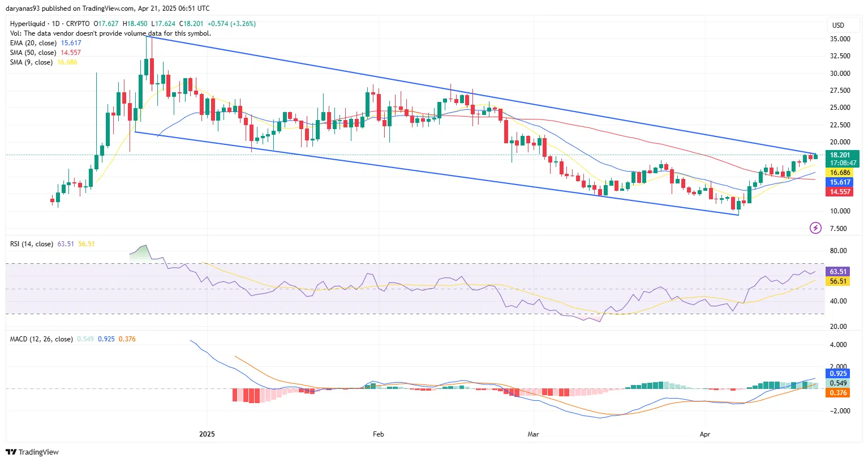Click the purple lightning bolt icon
The image size is (868, 462).
pyautogui.click(x=815, y=228)
